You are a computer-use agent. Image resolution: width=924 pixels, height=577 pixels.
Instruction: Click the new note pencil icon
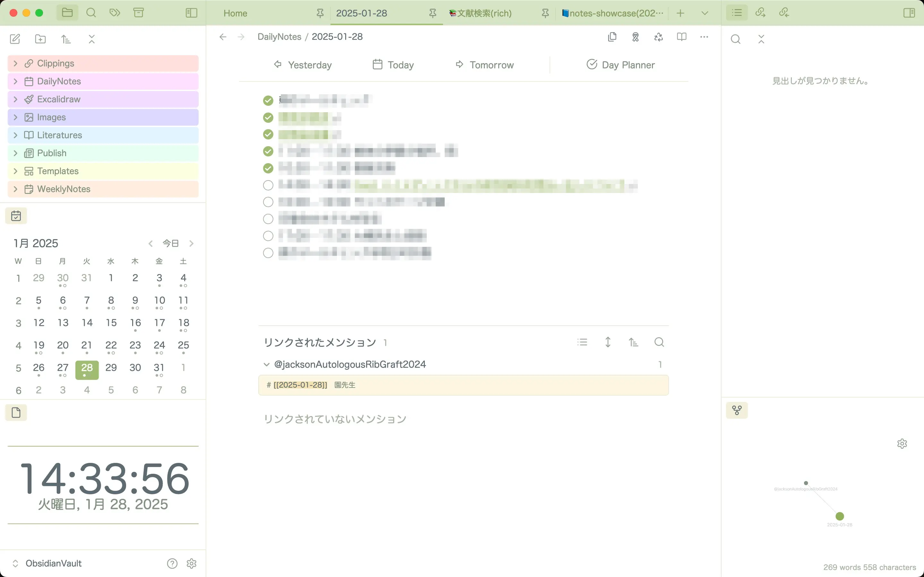15,39
